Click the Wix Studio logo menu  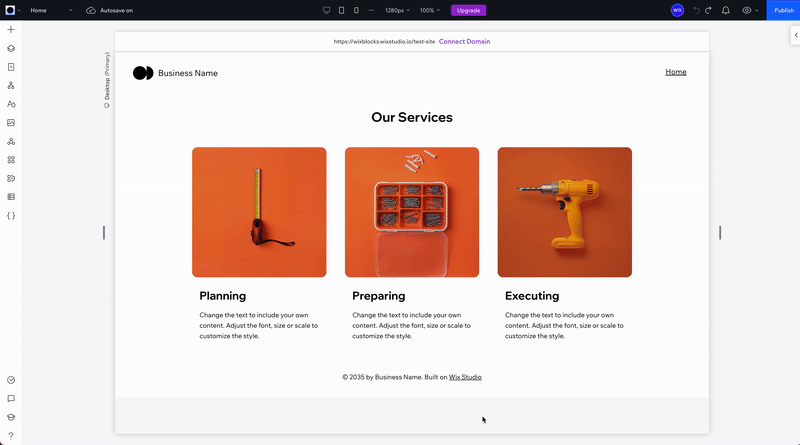(12, 10)
